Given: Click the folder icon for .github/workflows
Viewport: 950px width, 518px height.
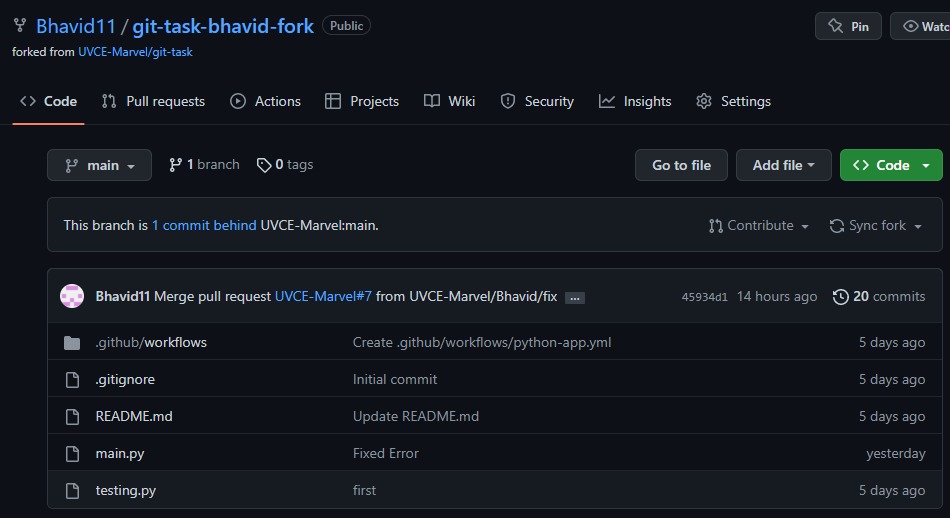Looking at the screenshot, I should pos(72,343).
